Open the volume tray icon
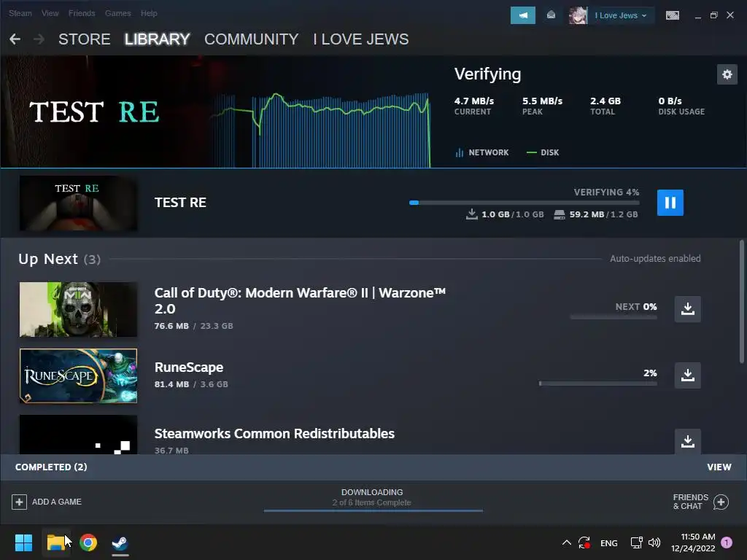The height and width of the screenshot is (560, 747). tap(654, 542)
